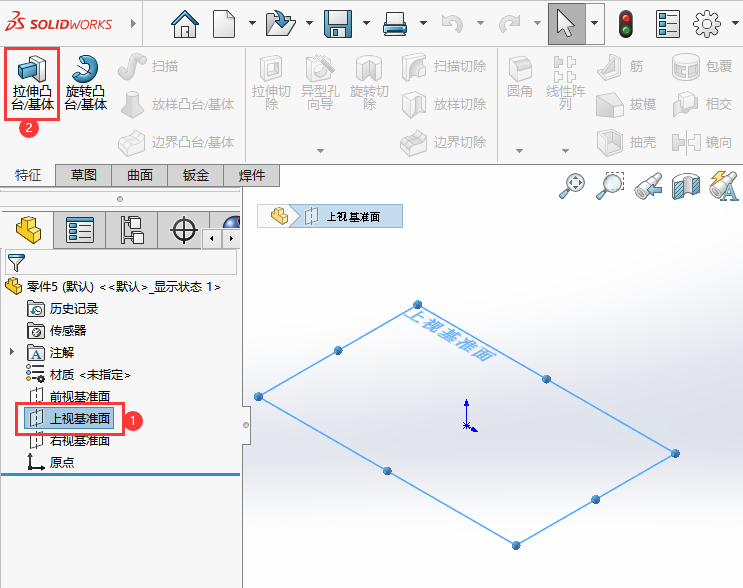Viewport: 743px width, 588px height.
Task: Create a new document with the New icon
Action: (x=224, y=23)
